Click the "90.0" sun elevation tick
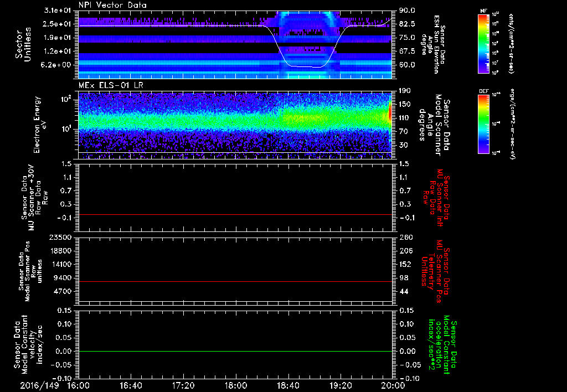Screen dimensions: 567x392 pyautogui.click(x=407, y=11)
